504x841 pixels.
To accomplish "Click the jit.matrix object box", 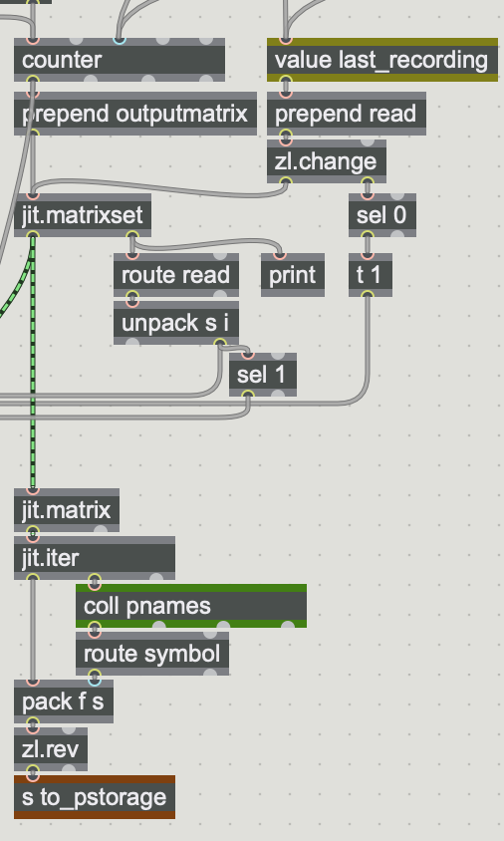I will pos(67,510).
